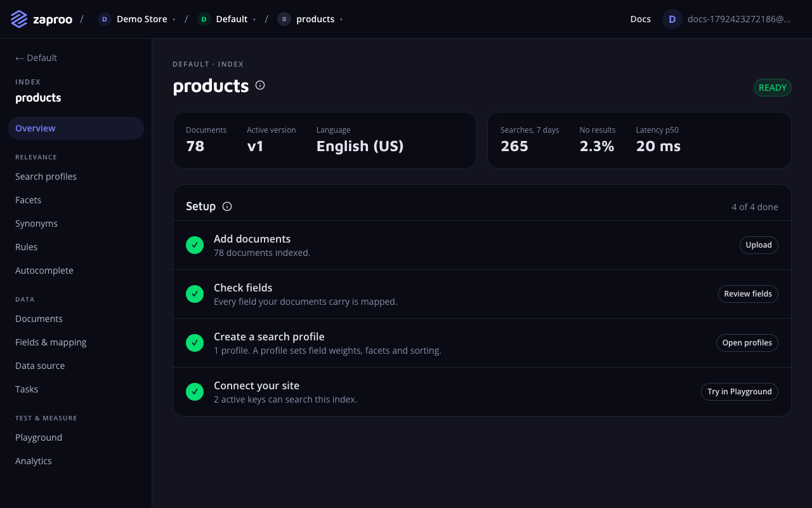
Task: Click the Open profiles button
Action: click(747, 343)
